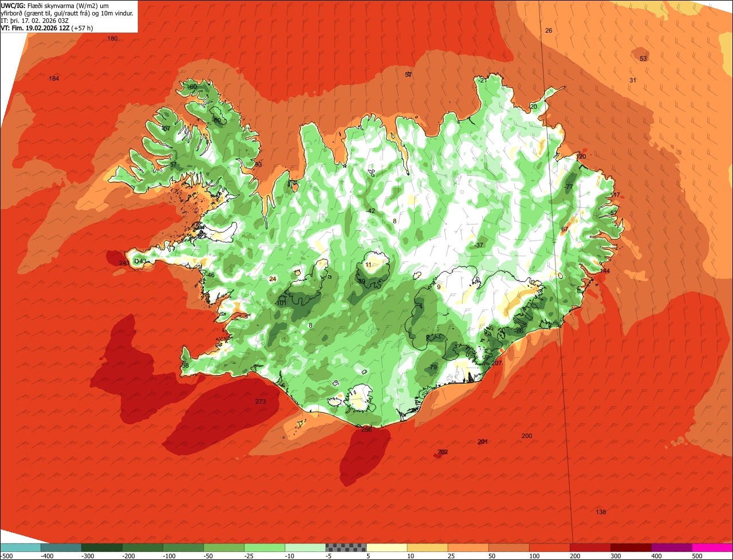Click the value -86 on the southeast coast
Screen dimensions: 733x560
(519, 331)
